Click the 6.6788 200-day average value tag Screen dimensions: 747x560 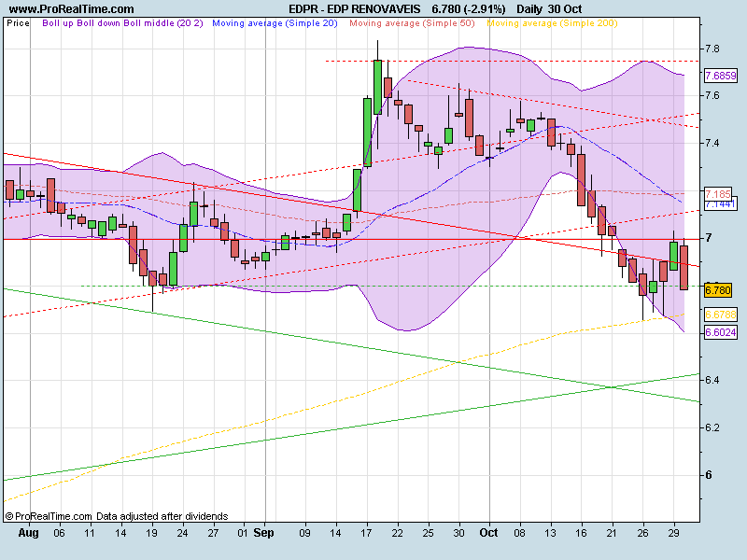coord(720,315)
